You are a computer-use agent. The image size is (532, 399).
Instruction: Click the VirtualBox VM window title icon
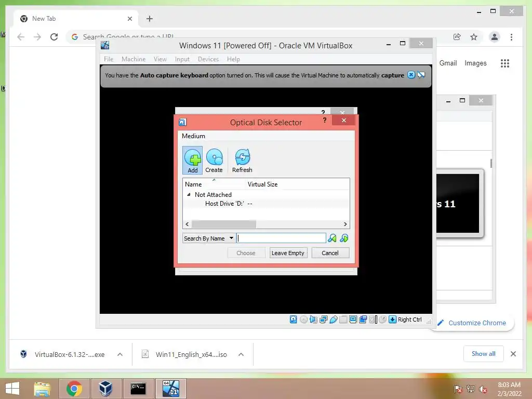[x=105, y=45]
